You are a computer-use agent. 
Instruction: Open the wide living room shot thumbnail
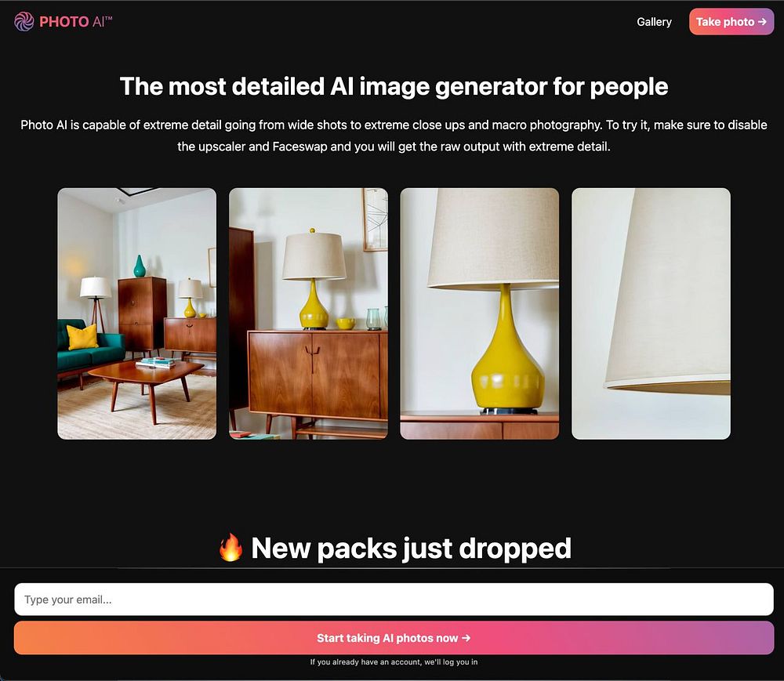[x=137, y=313]
